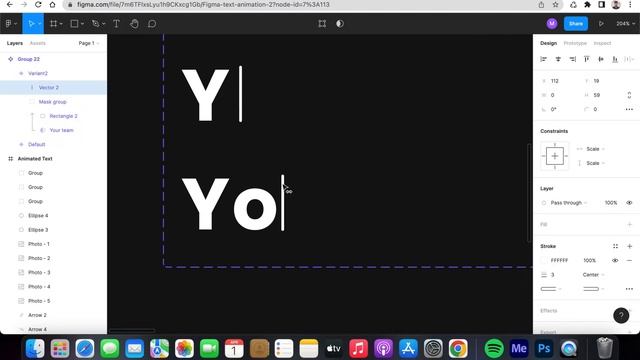
Task: Toggle stroke visibility eye icon
Action: 615,260
